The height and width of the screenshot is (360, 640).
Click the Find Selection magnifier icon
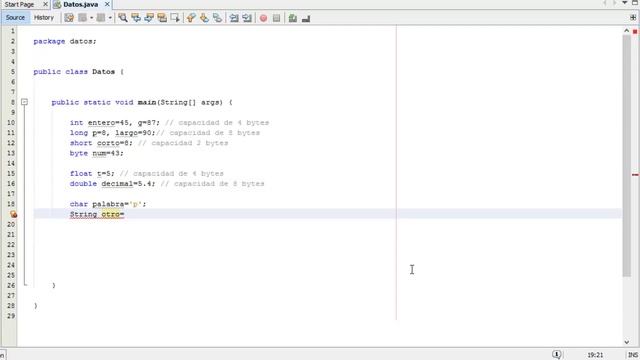(122, 18)
